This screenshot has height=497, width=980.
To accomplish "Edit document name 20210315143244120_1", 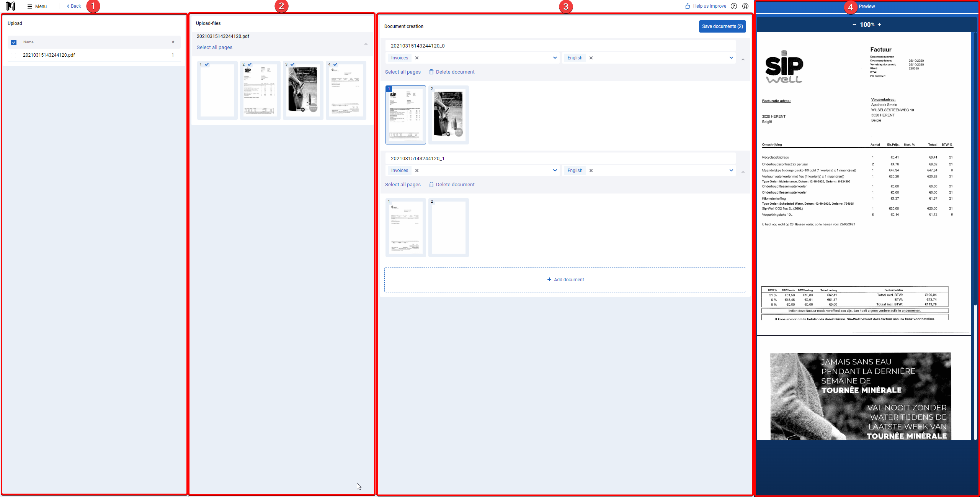I will coord(560,158).
